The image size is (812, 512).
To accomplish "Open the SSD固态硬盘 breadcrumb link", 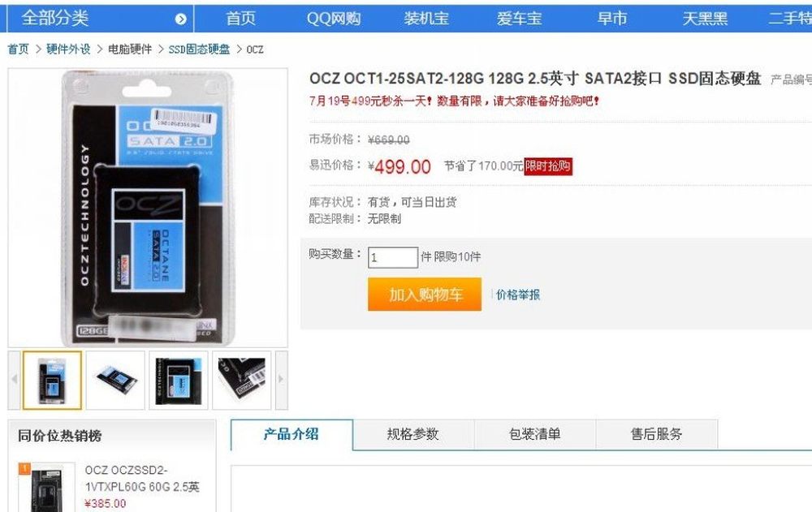I will click(199, 49).
